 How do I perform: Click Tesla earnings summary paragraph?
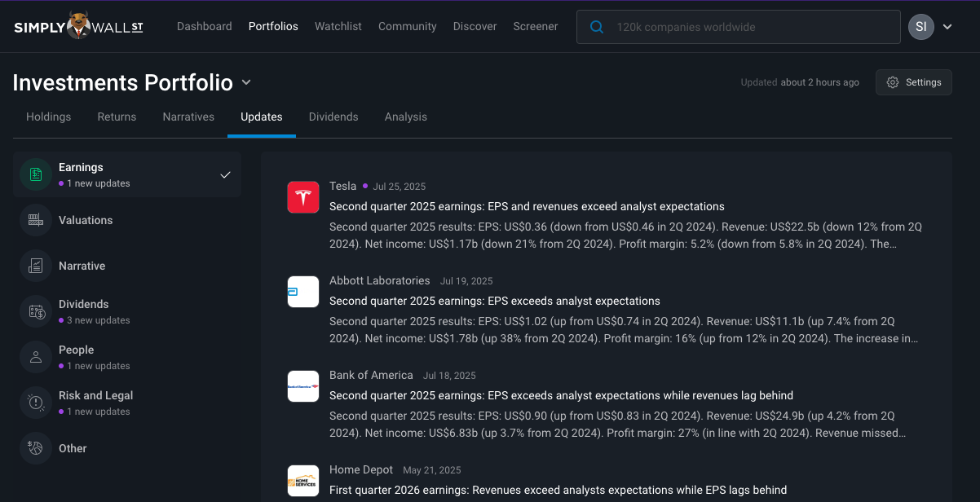click(626, 235)
